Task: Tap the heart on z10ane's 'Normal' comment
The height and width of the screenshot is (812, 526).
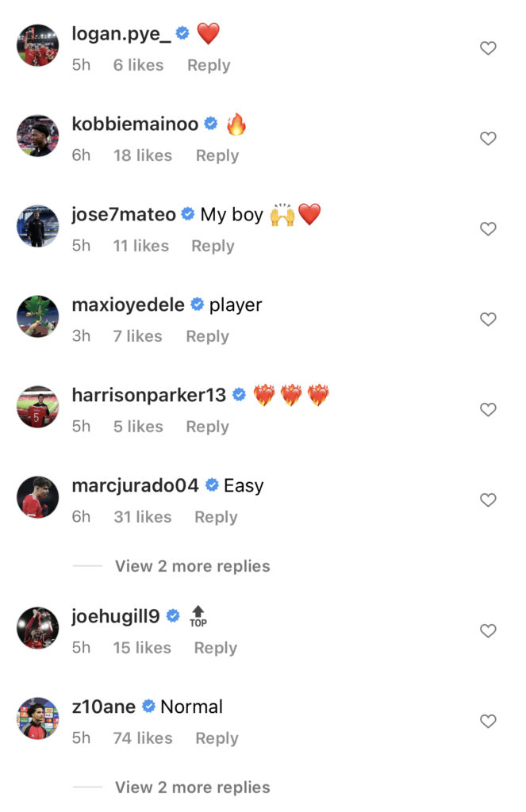Action: tap(488, 721)
